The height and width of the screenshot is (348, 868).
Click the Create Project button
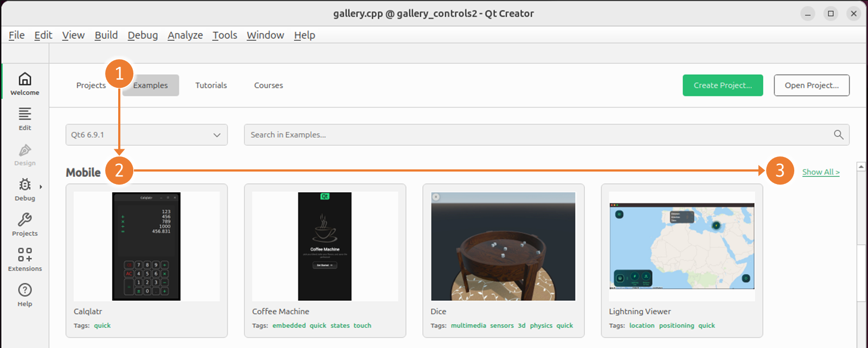tap(723, 85)
